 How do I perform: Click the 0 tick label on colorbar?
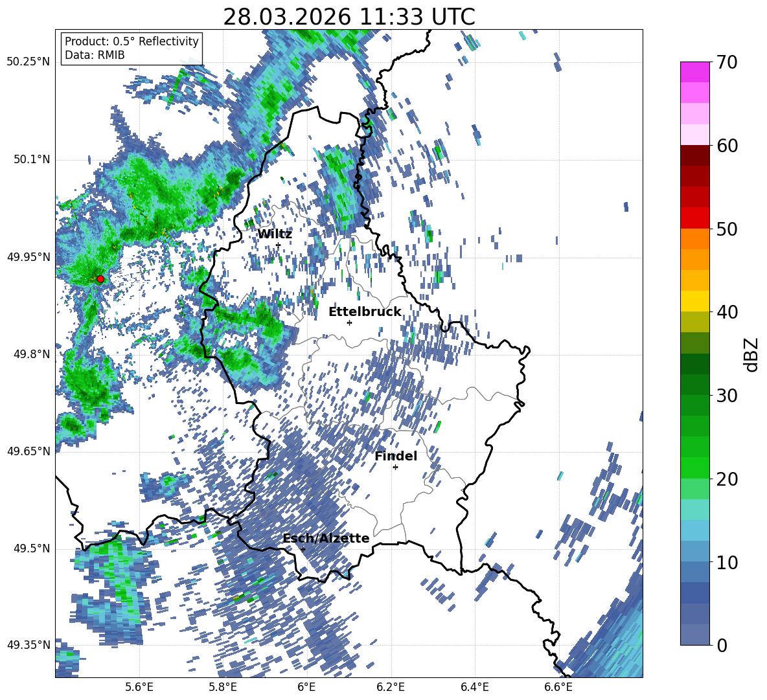[x=722, y=645]
